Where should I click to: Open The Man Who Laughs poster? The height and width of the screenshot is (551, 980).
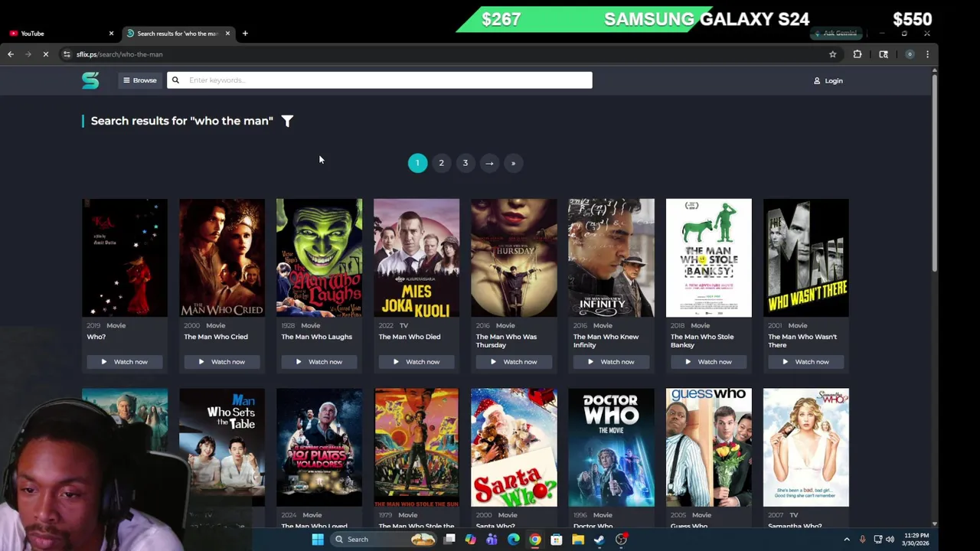pos(319,258)
